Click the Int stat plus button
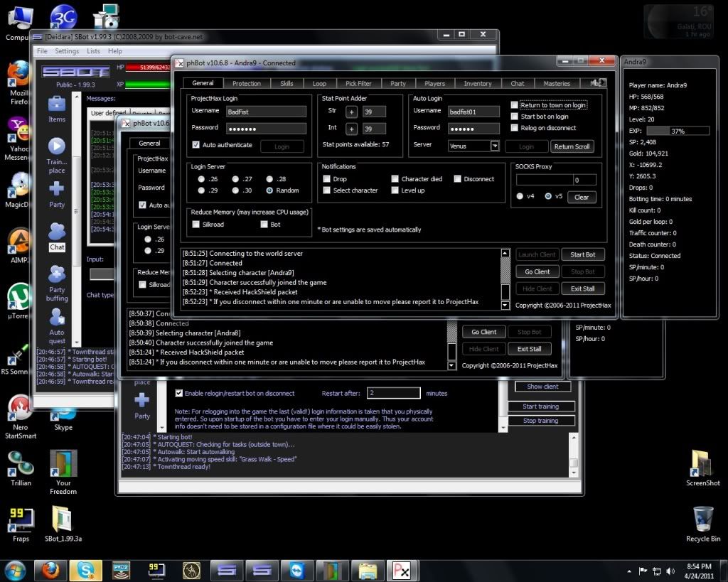Viewport: 728px width, 582px height. tap(351, 129)
